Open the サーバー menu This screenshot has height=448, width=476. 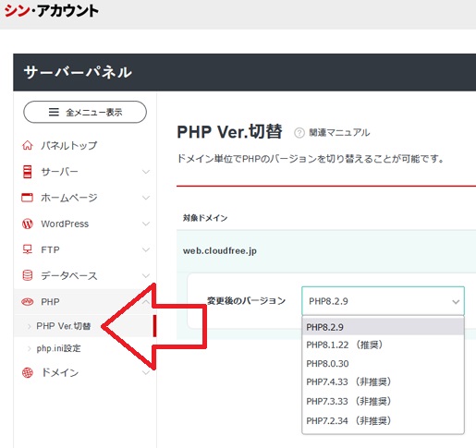[60, 172]
